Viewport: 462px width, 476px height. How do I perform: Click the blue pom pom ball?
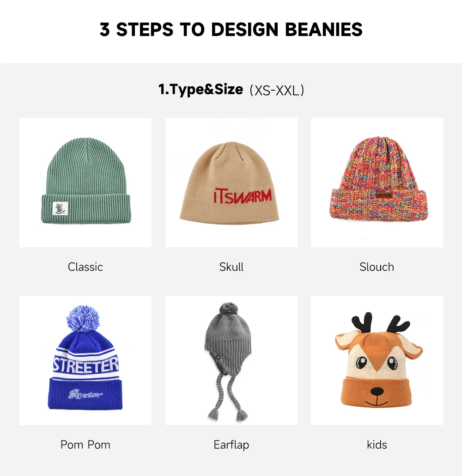point(83,319)
